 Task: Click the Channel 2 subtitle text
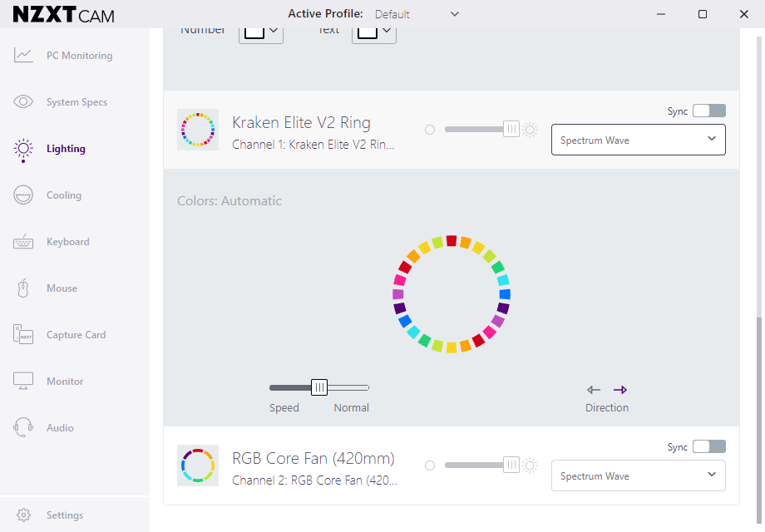(x=314, y=480)
